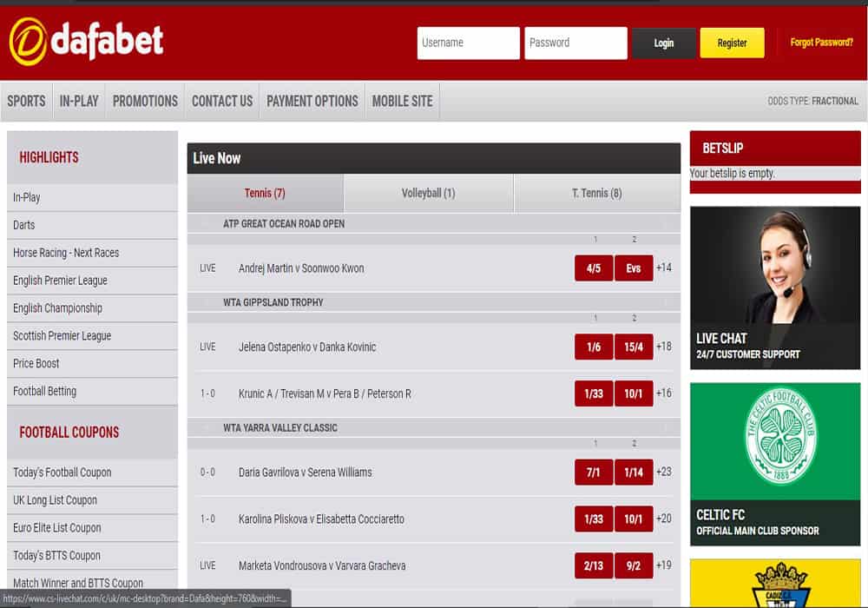Switch to T. Tennis (8) tab

597,193
